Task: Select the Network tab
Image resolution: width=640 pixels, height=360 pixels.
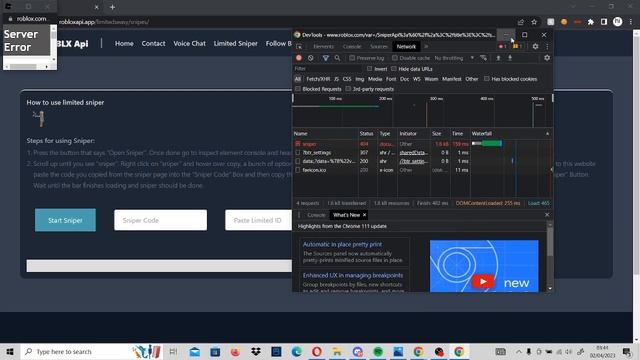Action: click(x=406, y=47)
